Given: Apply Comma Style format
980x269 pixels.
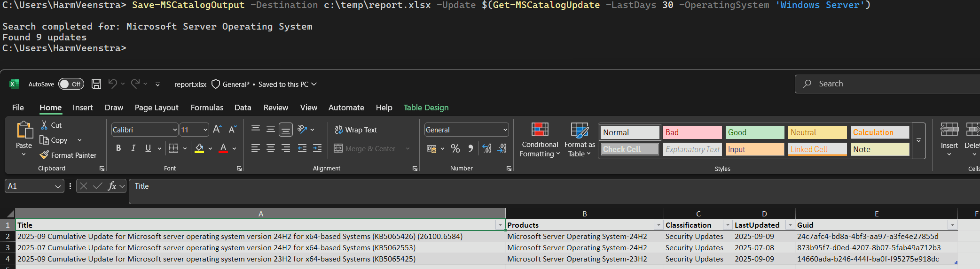Looking at the screenshot, I should click(x=470, y=149).
